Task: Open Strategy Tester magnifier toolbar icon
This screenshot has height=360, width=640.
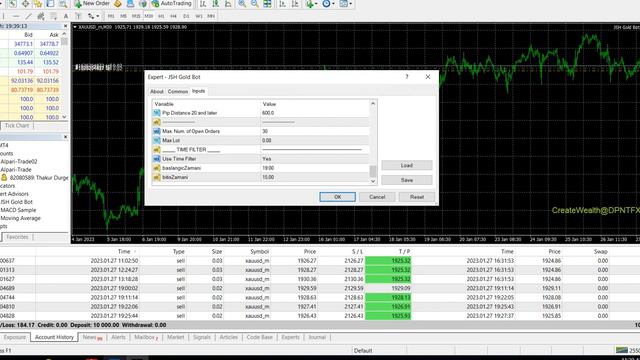Action: [x=63, y=4]
